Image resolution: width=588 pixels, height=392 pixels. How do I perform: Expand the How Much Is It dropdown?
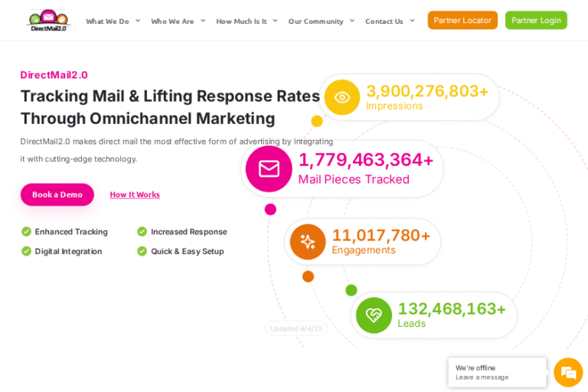247,21
